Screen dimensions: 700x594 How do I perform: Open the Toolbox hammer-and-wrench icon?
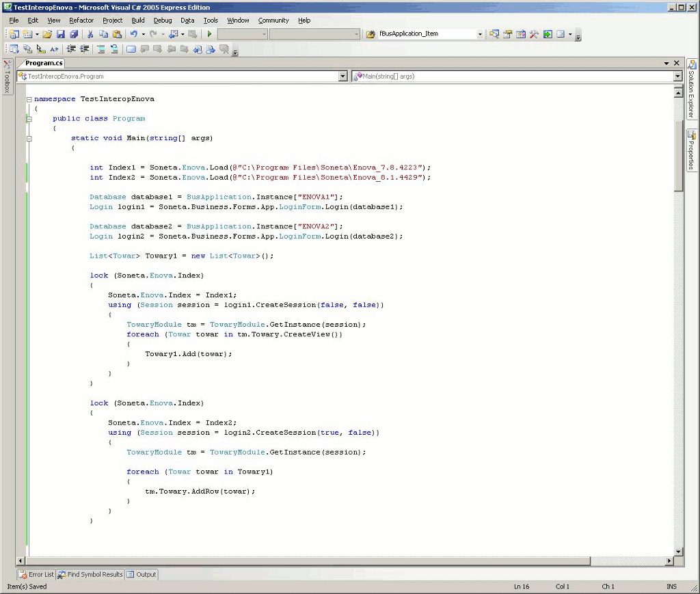tap(534, 34)
